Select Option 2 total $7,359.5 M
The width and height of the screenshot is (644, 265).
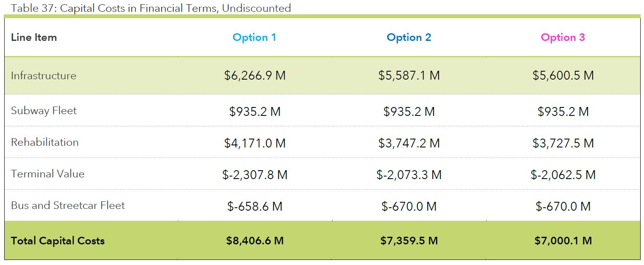(x=409, y=241)
